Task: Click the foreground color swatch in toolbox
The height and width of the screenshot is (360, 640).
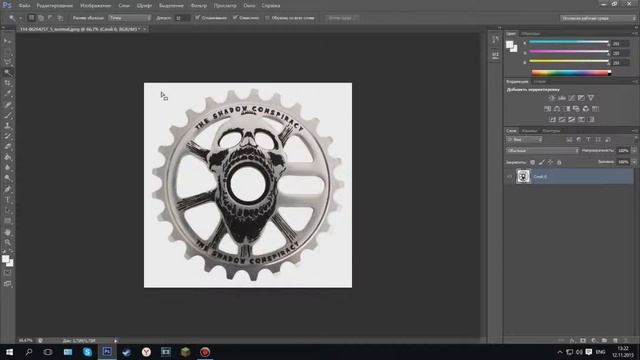Action: (x=5, y=259)
